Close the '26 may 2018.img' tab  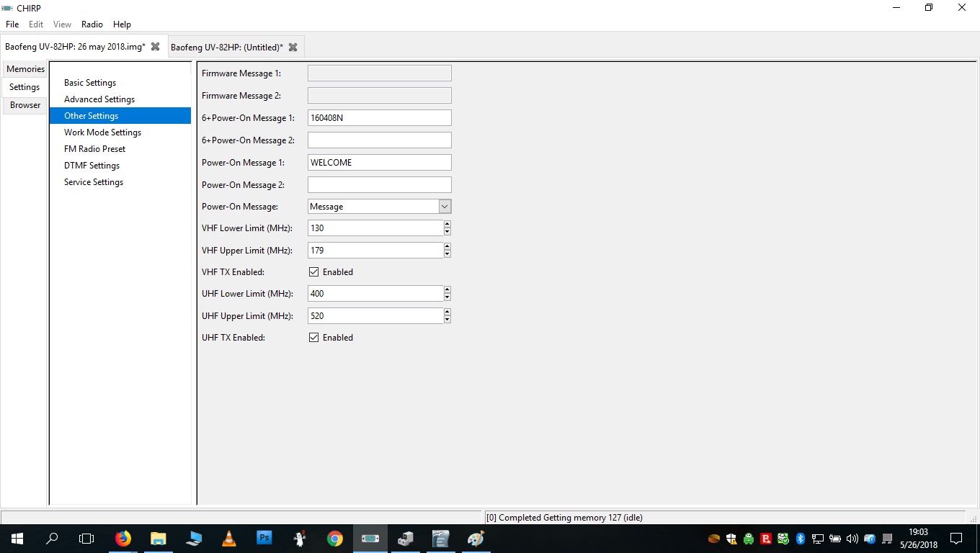(155, 47)
